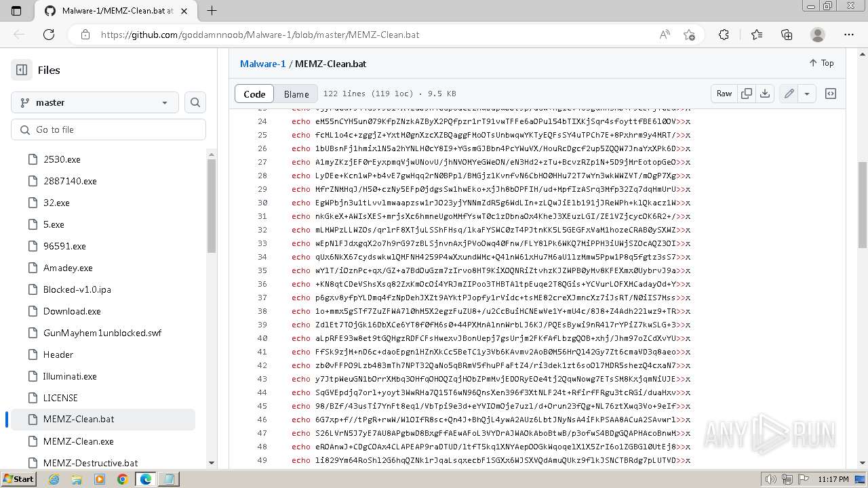This screenshot has height=488, width=868.
Task: Launch Chrome from taskbar
Action: (122, 479)
